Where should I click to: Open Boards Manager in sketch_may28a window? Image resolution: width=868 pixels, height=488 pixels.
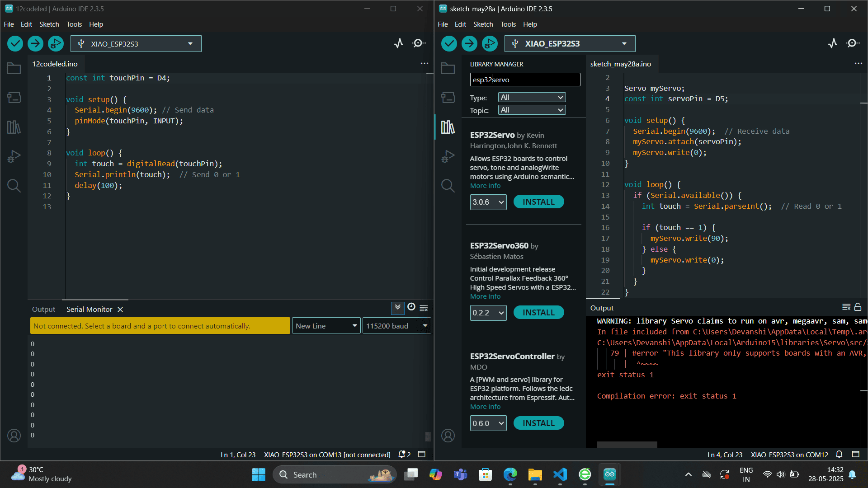[x=448, y=98]
